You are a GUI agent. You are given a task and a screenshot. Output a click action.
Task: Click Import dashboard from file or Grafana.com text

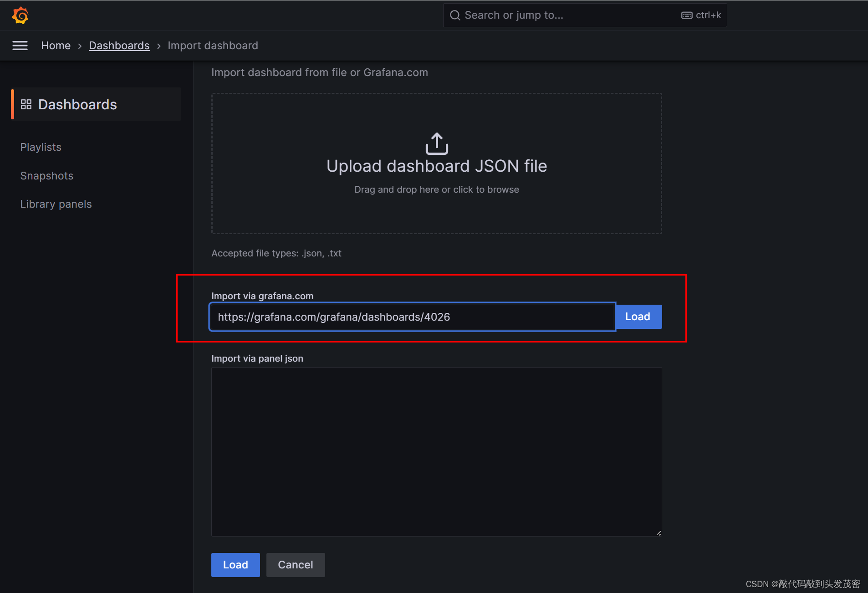click(x=320, y=72)
